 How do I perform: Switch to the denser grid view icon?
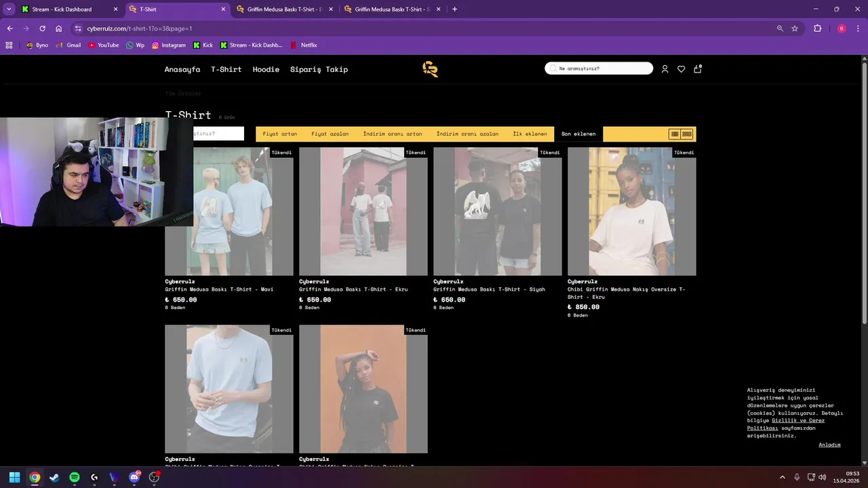687,134
